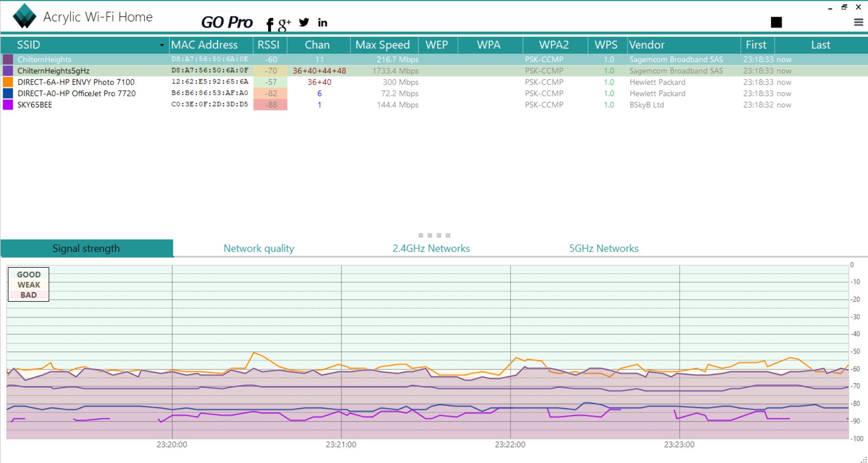Screen dimensions: 868x463
Task: Select the ChilternHeights5gHz network row
Action: click(53, 71)
